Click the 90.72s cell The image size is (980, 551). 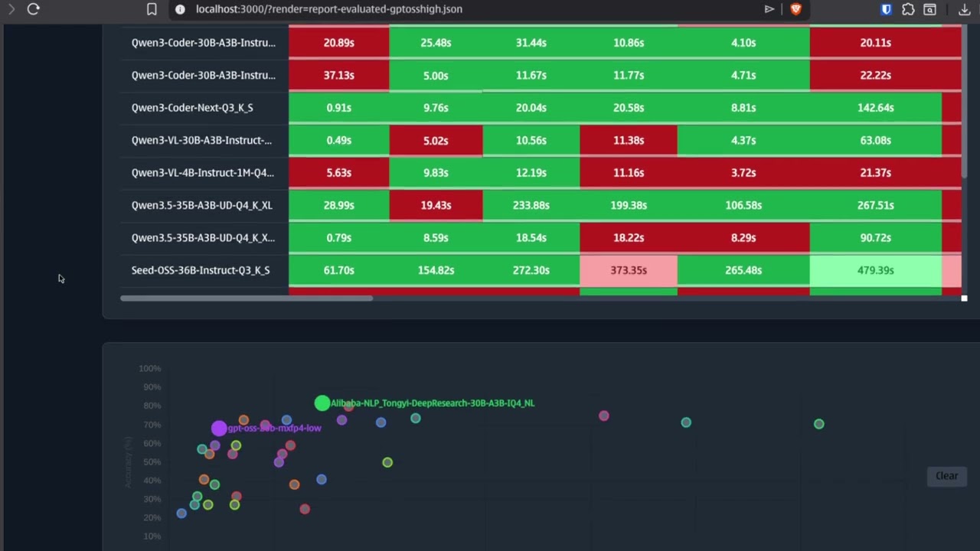875,238
